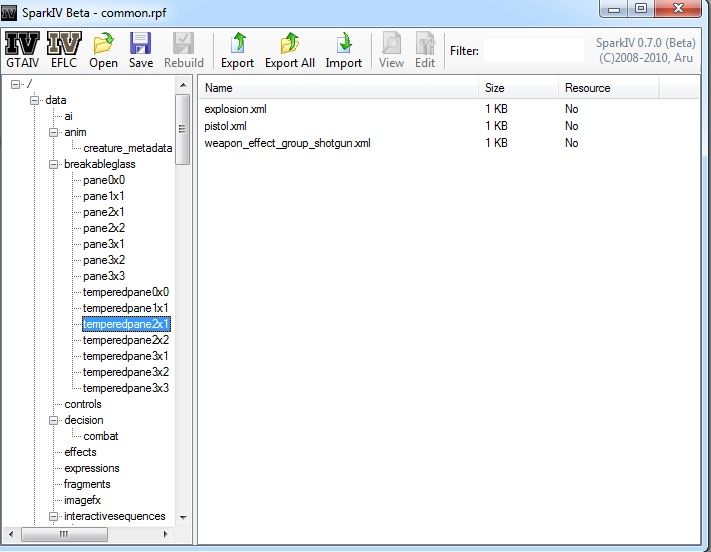Collapse the interactivesequences folder node
This screenshot has width=711, height=552.
[54, 517]
